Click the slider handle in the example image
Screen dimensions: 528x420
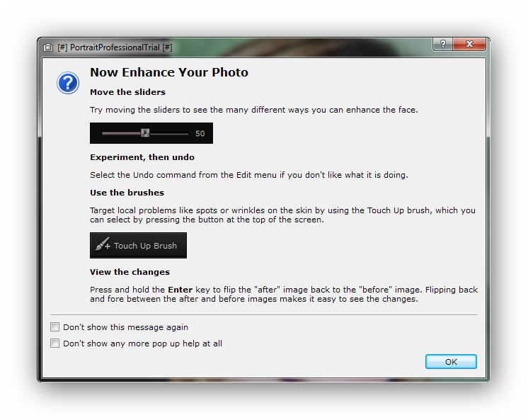click(x=145, y=133)
